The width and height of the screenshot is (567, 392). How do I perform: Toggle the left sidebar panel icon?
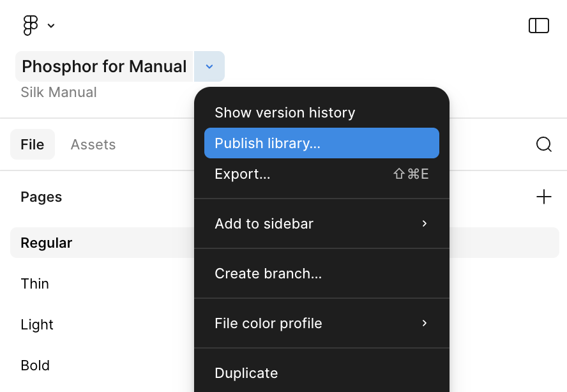539,26
